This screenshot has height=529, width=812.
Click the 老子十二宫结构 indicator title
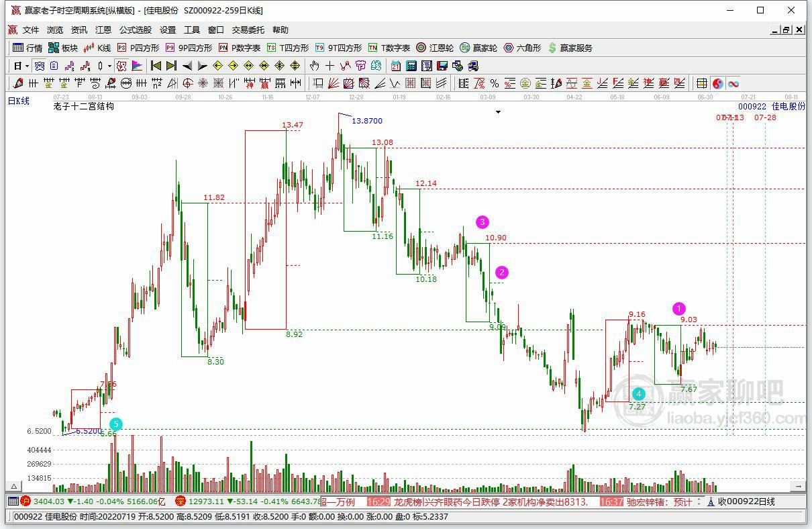(83, 106)
